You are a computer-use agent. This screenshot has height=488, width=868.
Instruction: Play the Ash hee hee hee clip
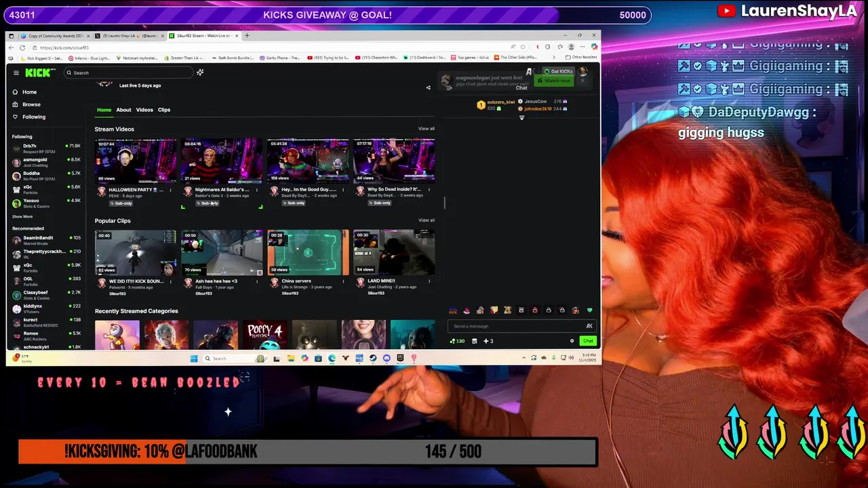(222, 253)
